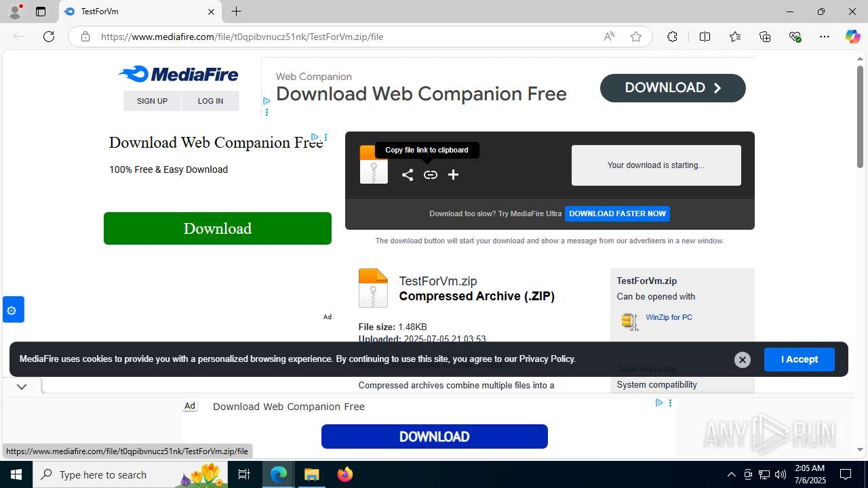Image resolution: width=868 pixels, height=488 pixels.
Task: Close the TestForVm tab
Action: coord(211,12)
